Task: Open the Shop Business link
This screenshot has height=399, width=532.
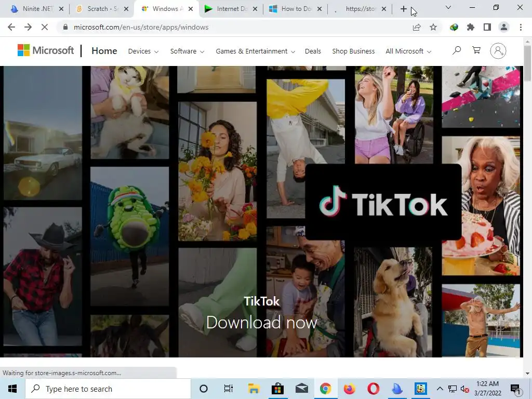Action: [353, 51]
